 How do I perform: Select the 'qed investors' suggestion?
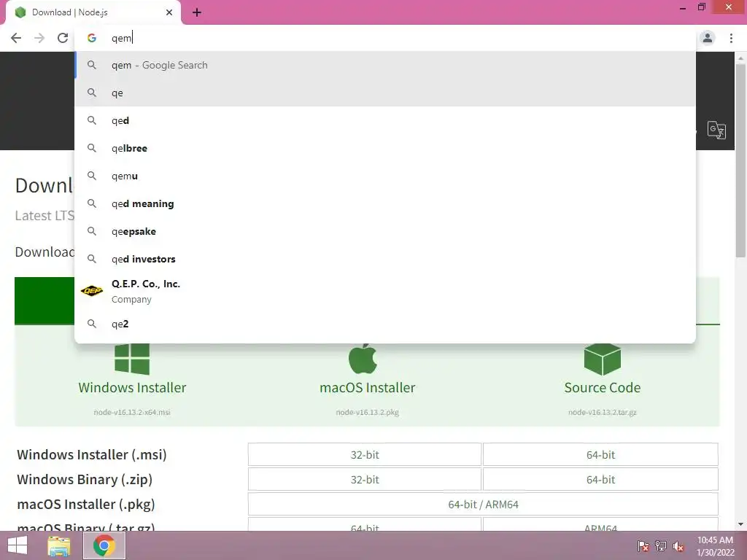[385, 259]
